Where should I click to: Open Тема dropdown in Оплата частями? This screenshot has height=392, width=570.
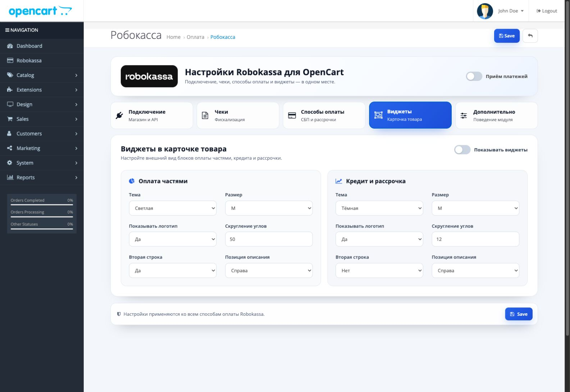[173, 208]
